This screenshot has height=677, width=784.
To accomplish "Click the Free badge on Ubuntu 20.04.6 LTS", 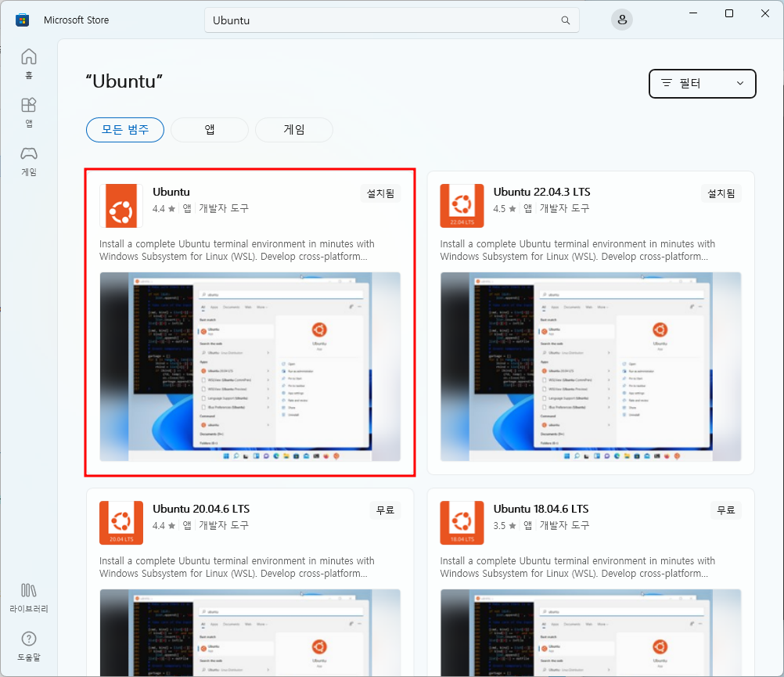I will tap(386, 510).
